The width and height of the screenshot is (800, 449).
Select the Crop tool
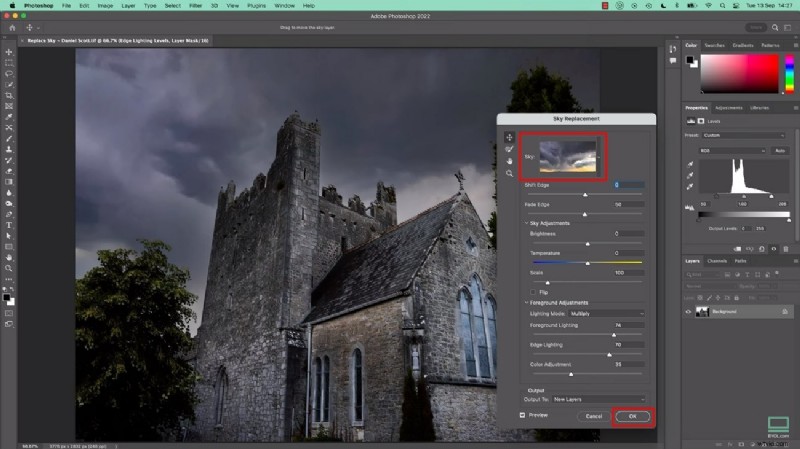(x=9, y=95)
